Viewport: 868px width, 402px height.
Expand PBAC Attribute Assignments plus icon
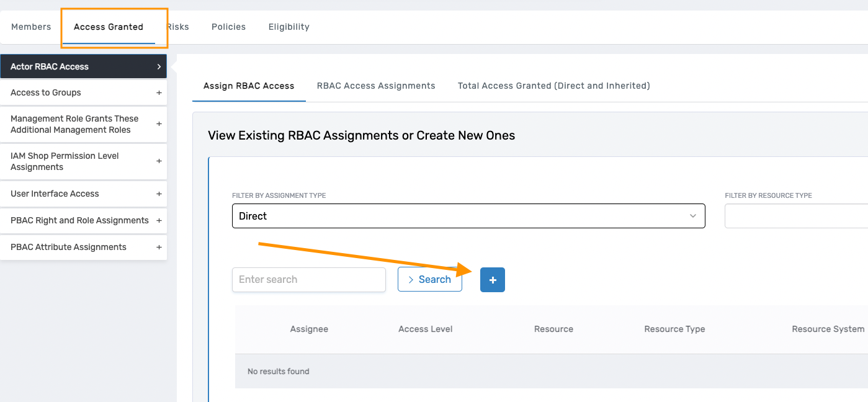(159, 248)
